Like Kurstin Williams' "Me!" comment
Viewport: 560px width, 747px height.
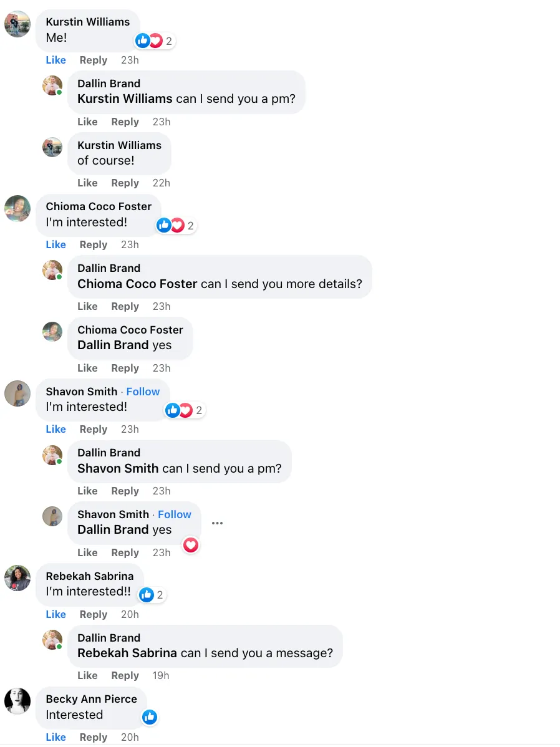click(x=56, y=60)
